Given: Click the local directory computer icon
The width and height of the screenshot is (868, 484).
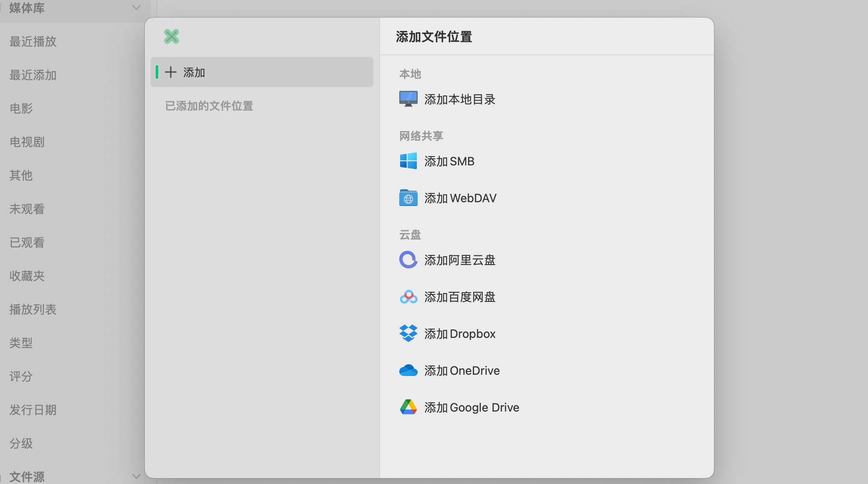Looking at the screenshot, I should [408, 99].
